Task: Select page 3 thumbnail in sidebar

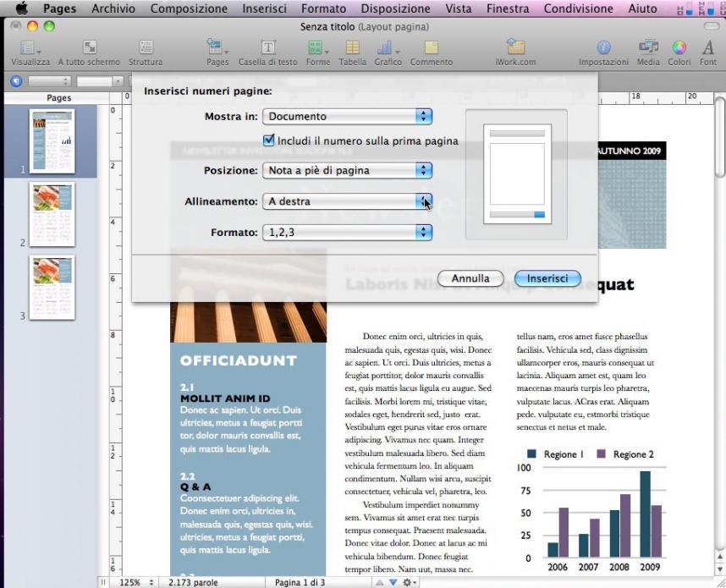Action: pos(52,288)
